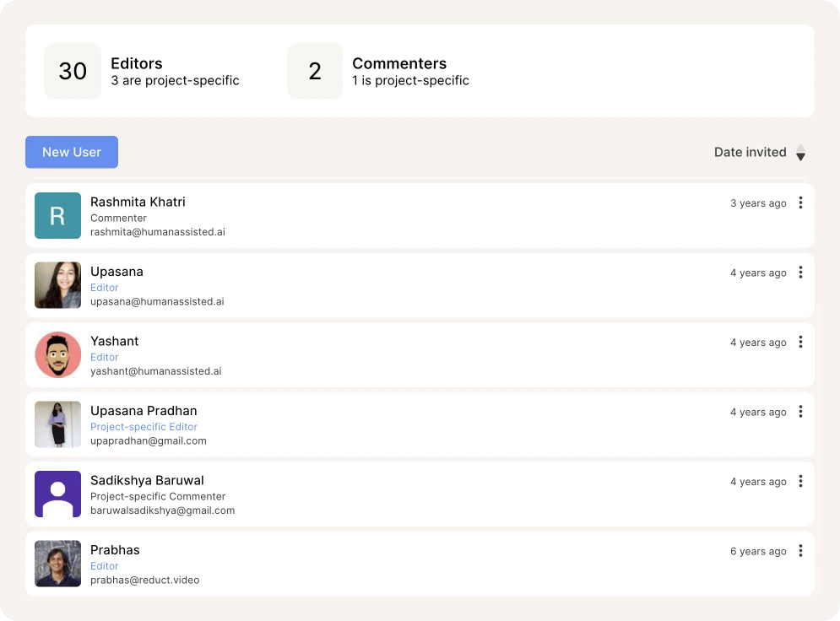
Task: Click '1 is project-specific' text
Action: click(x=410, y=80)
